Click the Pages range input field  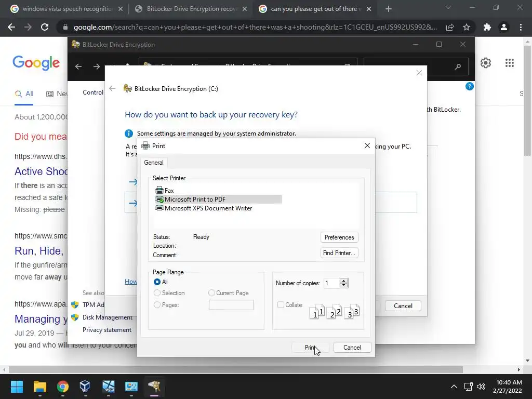(x=231, y=304)
